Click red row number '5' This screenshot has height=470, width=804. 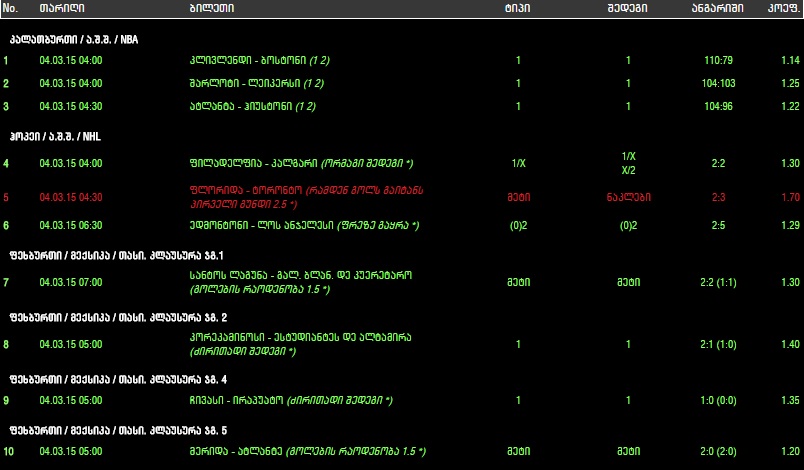pos(6,197)
